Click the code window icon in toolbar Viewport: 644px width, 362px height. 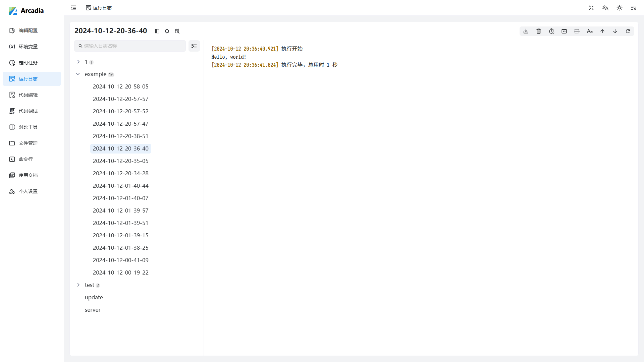pyautogui.click(x=564, y=31)
